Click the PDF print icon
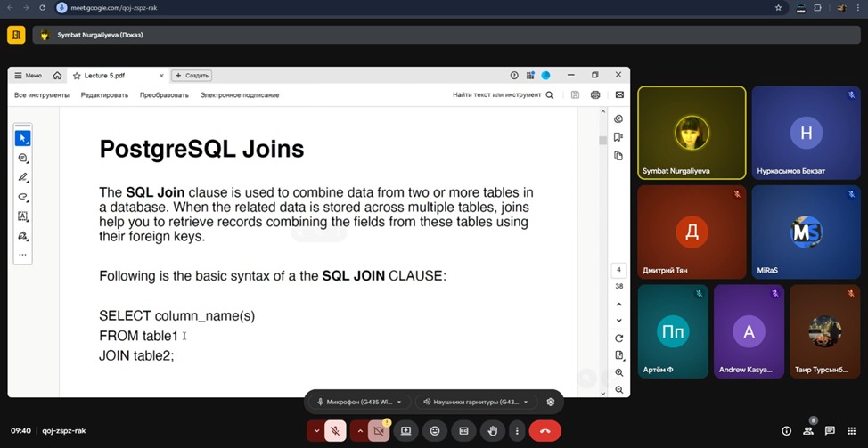The width and height of the screenshot is (868, 448). point(595,94)
